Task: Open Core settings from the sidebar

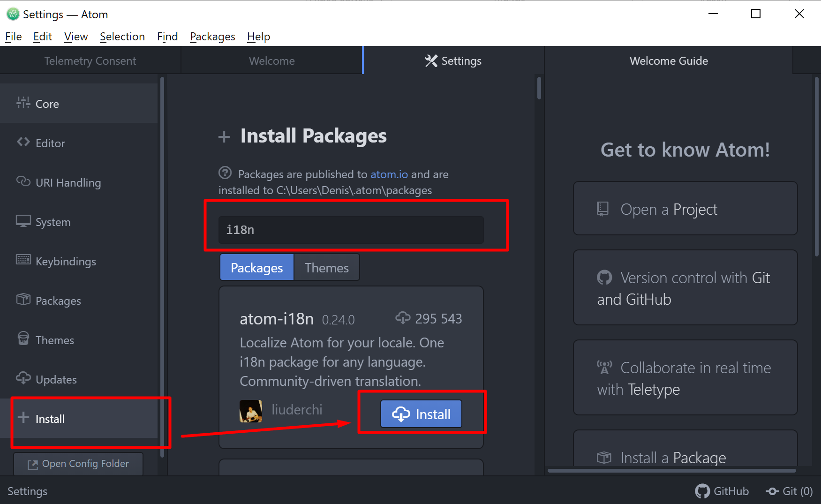Action: pos(79,104)
